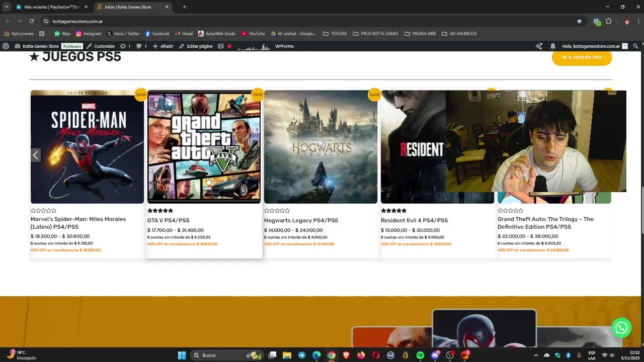Open the browser profile avatar
This screenshot has width=644, height=362.
(626, 21)
